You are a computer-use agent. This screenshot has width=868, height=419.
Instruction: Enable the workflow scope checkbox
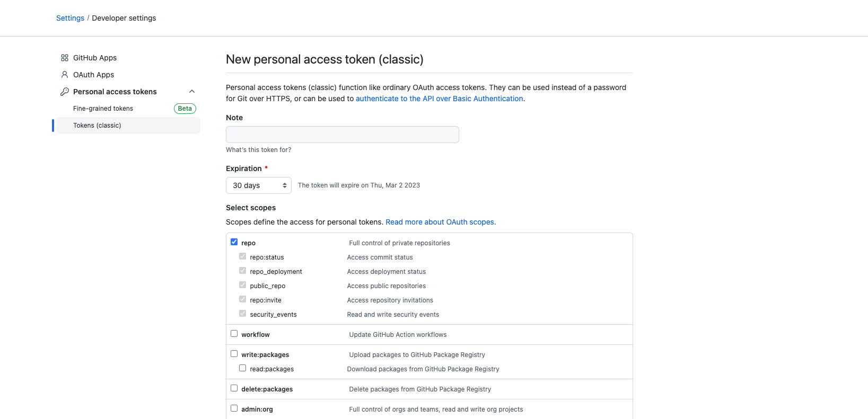pos(234,334)
